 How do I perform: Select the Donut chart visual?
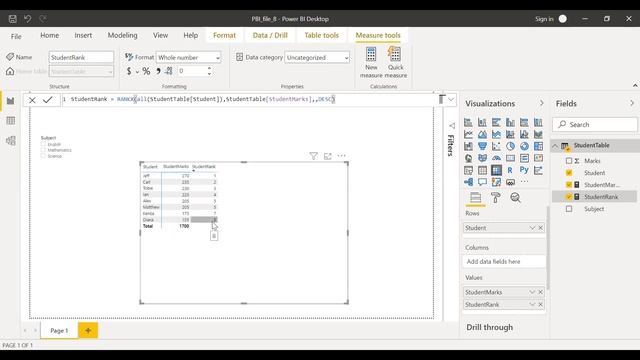point(524,146)
